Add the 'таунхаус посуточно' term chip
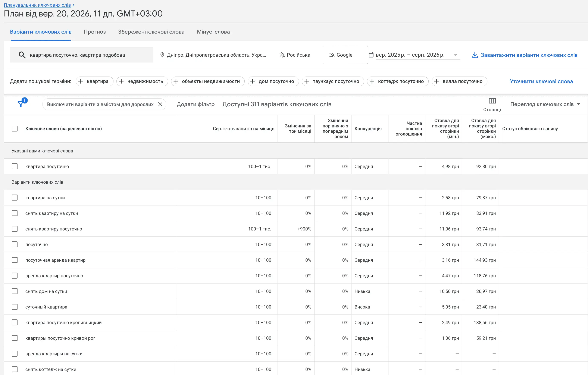 tap(333, 81)
